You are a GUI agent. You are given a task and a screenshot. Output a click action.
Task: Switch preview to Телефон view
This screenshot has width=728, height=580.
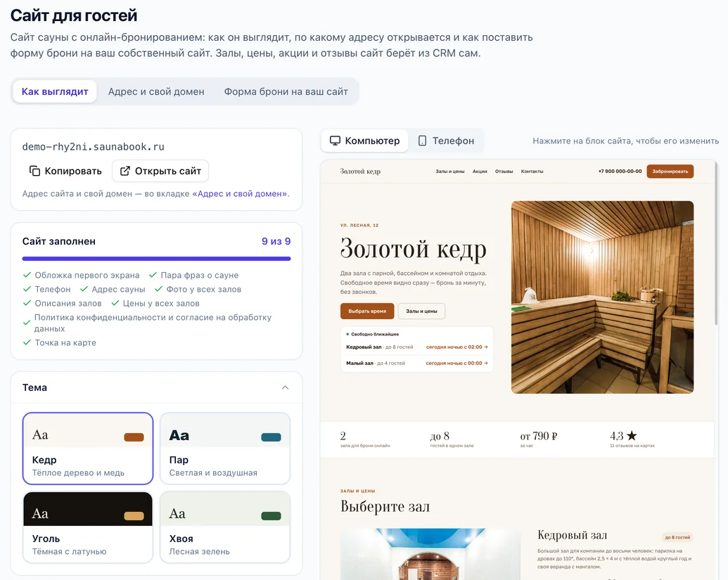(x=446, y=141)
